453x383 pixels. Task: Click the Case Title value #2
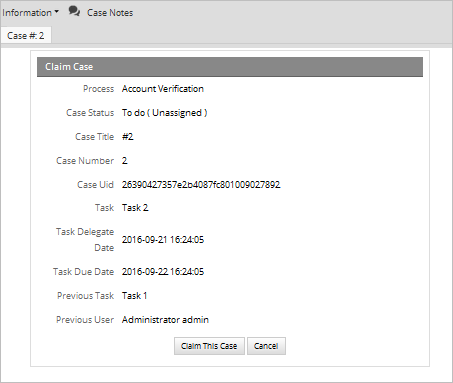coord(128,137)
